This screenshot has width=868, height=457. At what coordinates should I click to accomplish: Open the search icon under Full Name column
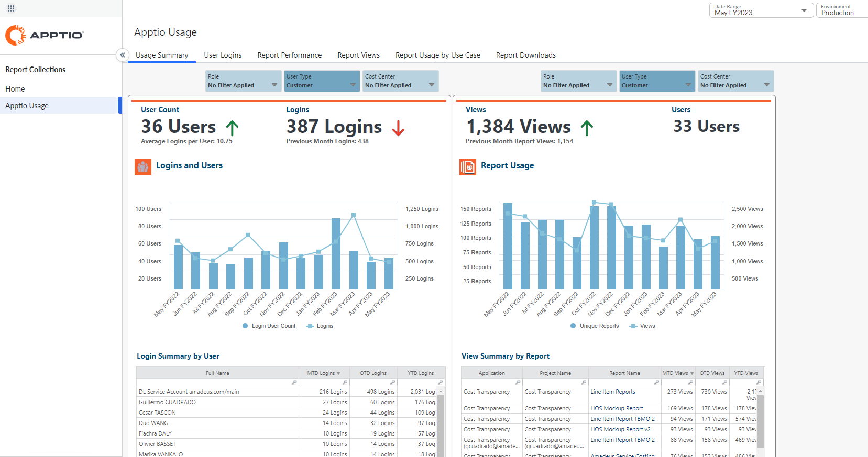click(x=294, y=383)
